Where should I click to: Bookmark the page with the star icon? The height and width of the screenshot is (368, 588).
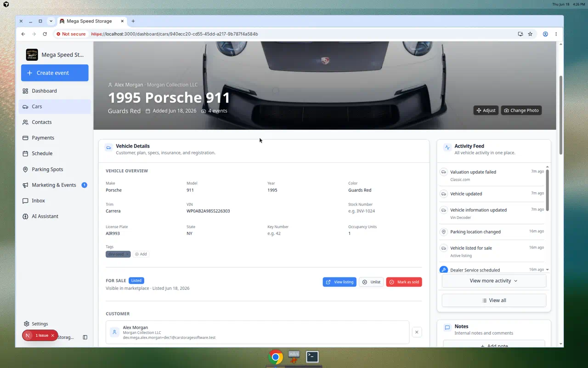tap(530, 34)
